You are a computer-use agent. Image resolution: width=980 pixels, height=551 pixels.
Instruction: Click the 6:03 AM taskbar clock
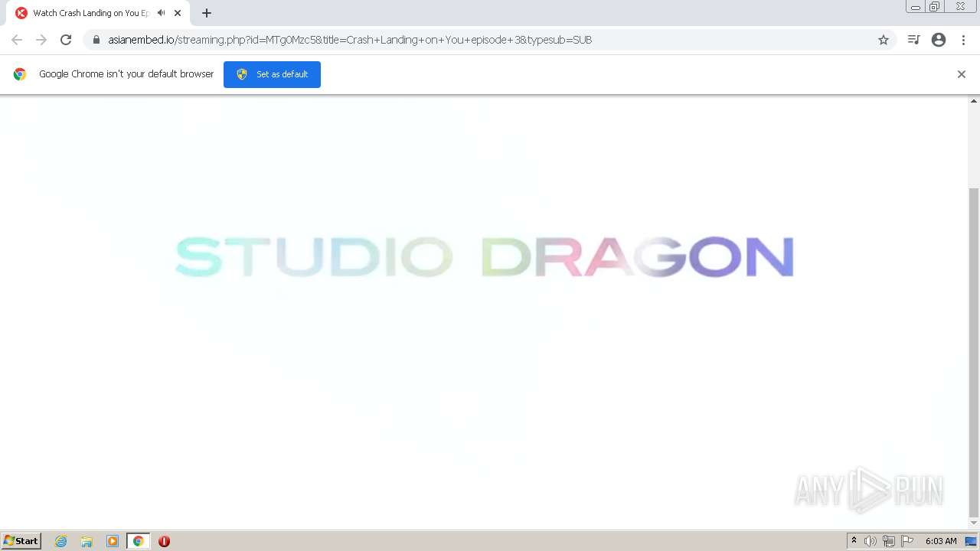(x=941, y=541)
